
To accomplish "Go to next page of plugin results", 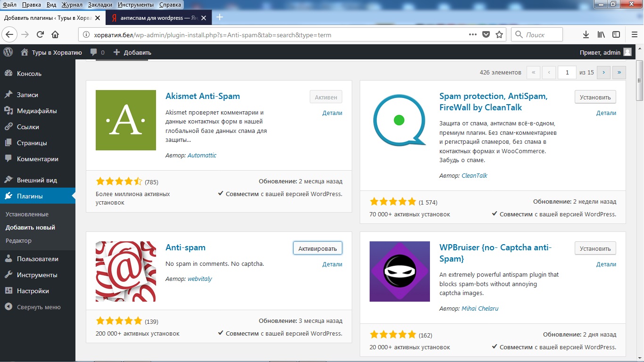I will pos(603,72).
